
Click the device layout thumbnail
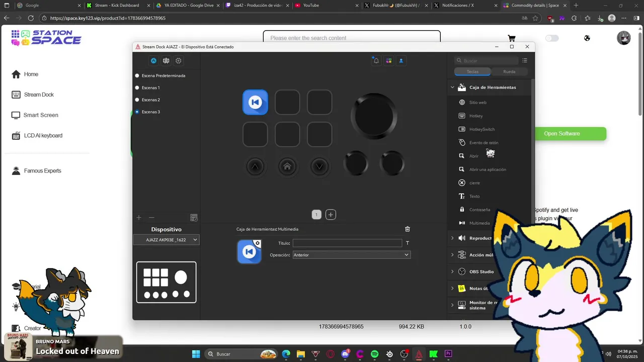click(x=167, y=282)
